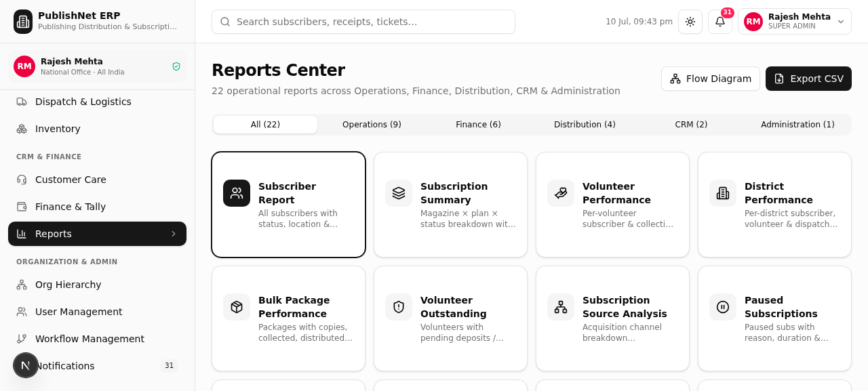Click the Volunteer Outstanding shield alert icon
Screen dimensions: 868x391
point(399,307)
